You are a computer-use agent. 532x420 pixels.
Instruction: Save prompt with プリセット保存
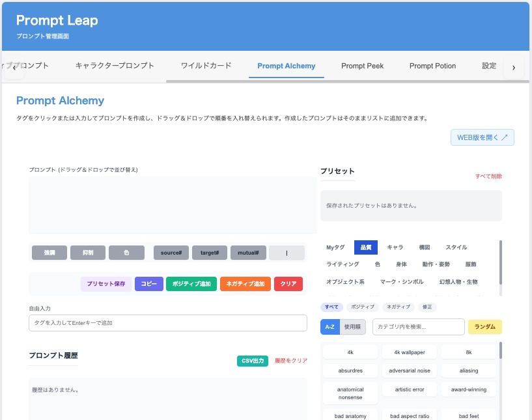coord(106,284)
